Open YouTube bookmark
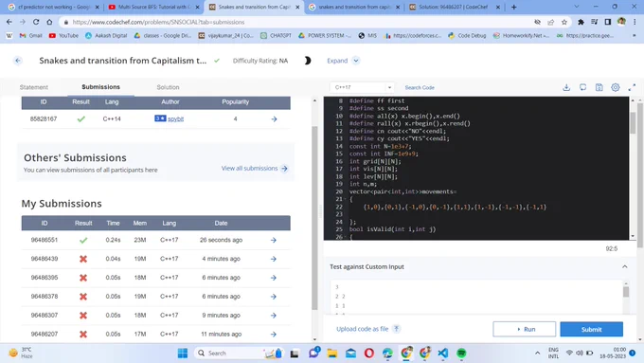This screenshot has width=644, height=363. [63, 36]
